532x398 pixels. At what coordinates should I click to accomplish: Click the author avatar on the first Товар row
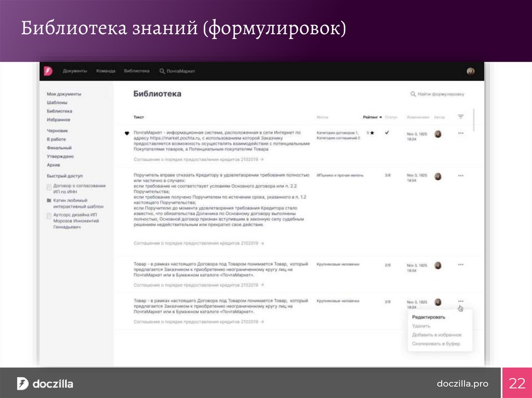[438, 266]
